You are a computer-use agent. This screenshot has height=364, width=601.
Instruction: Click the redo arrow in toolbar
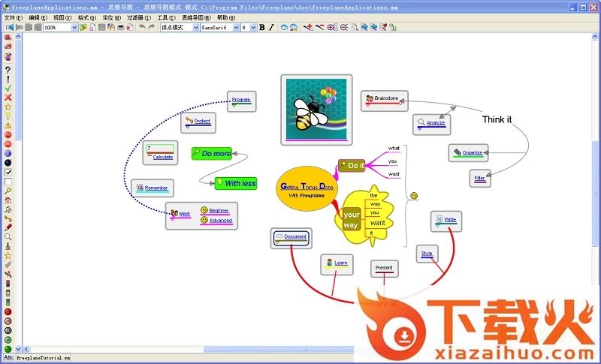pyautogui.click(x=152, y=27)
